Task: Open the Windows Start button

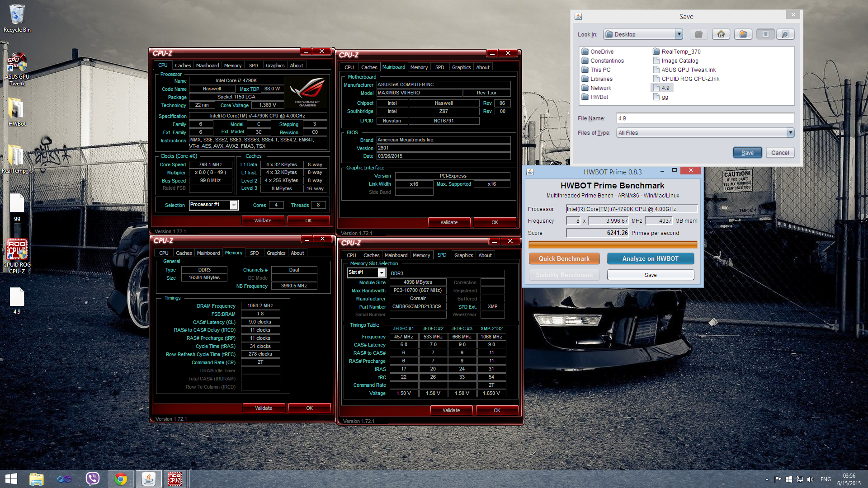Action: pyautogui.click(x=11, y=479)
